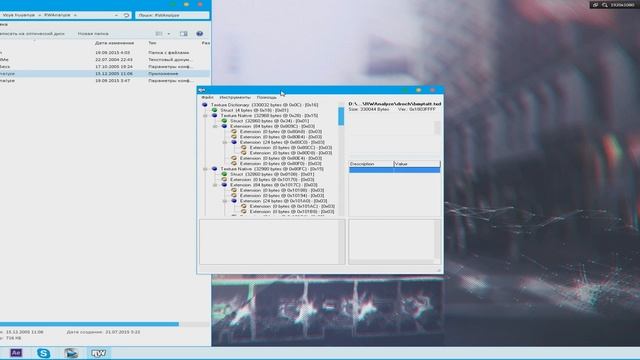The image size is (640, 360).
Task: Click the burn to optical disc Explorer button
Action: click(x=32, y=34)
